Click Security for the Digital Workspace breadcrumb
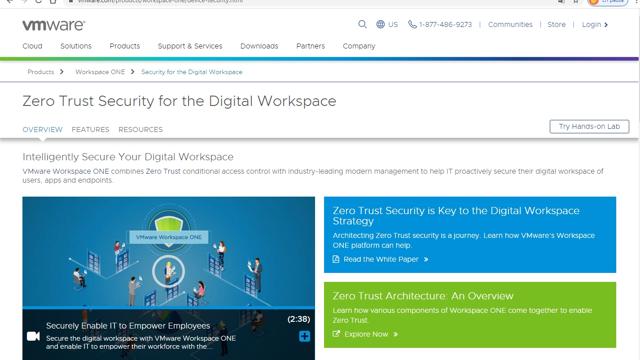640x360 pixels. point(192,72)
